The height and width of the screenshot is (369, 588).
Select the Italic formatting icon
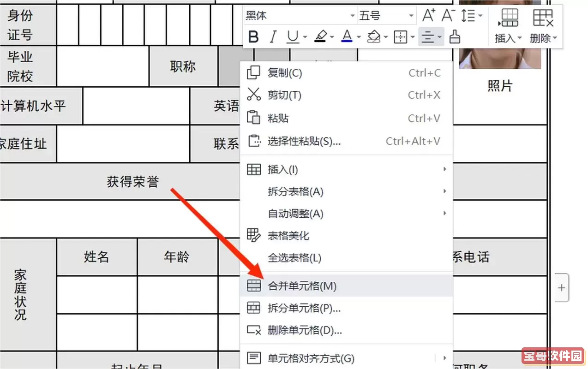tap(272, 37)
